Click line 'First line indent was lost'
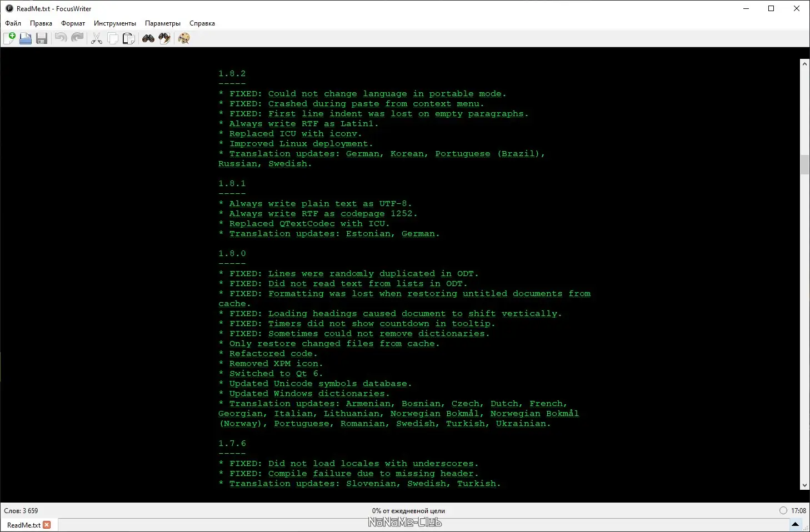Image resolution: width=810 pixels, height=532 pixels. (x=374, y=114)
